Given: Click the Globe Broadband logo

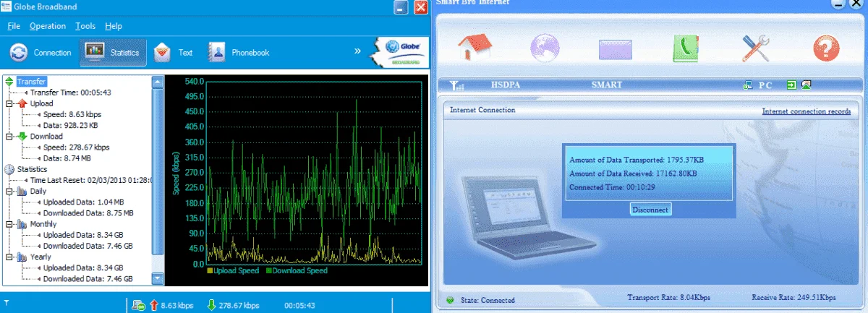Looking at the screenshot, I should tap(399, 52).
